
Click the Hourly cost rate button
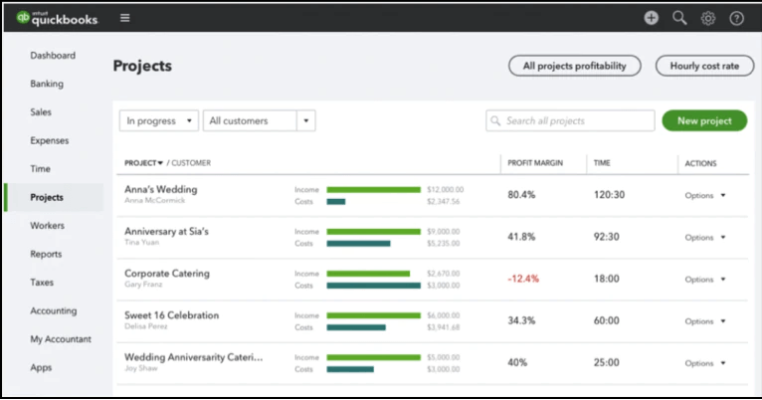point(705,66)
